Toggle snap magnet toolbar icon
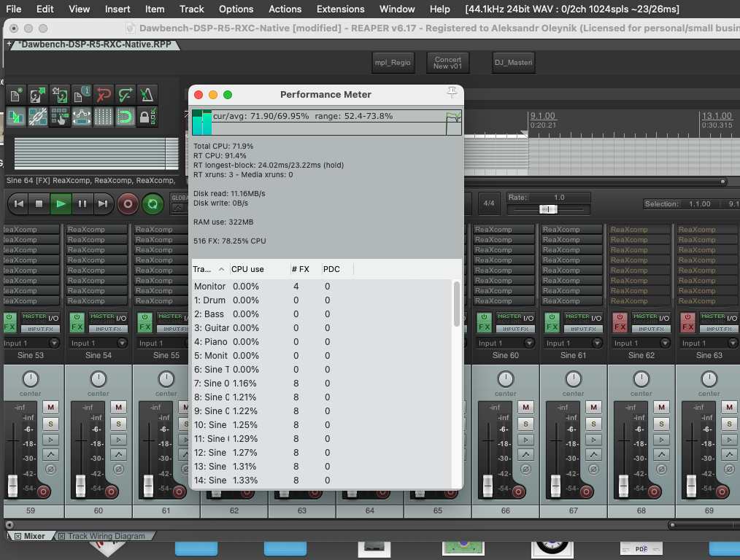Viewport: 740px width, 560px height. coord(125,117)
